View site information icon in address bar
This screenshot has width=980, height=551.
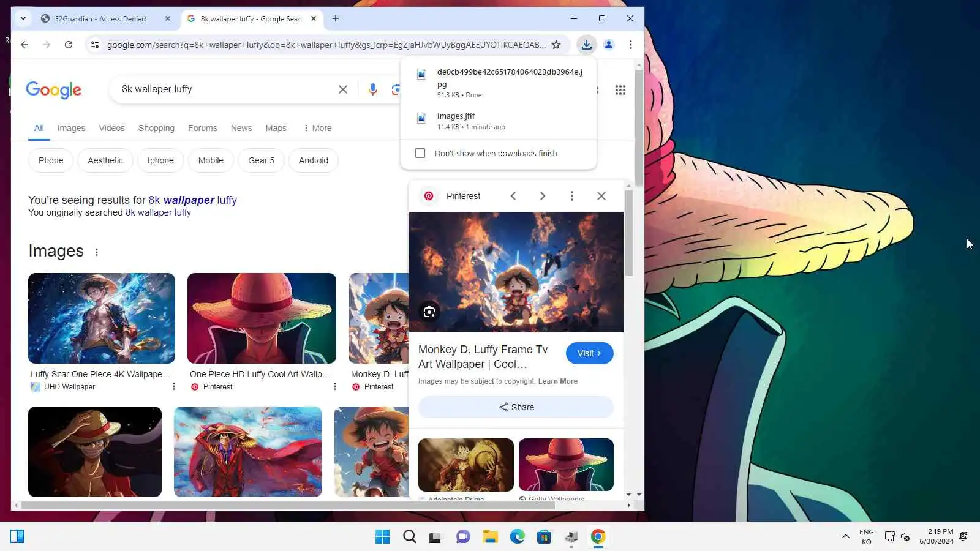pos(94,45)
